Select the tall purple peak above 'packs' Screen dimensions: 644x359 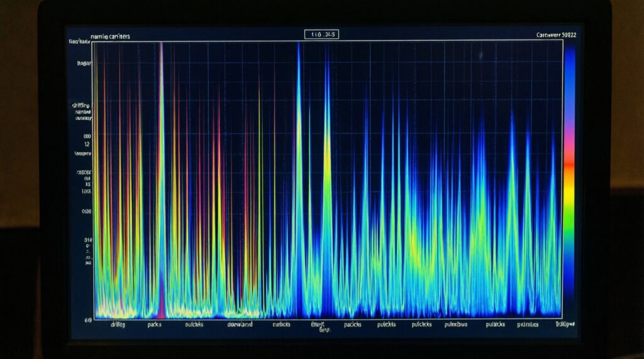pos(162,180)
